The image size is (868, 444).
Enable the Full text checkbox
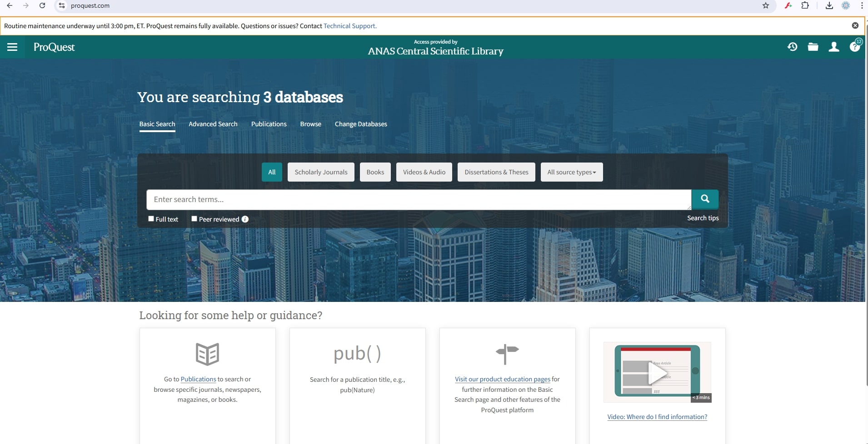click(151, 219)
